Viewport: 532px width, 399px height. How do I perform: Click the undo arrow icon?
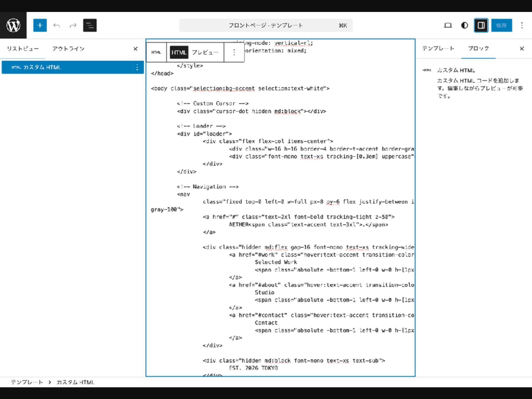coord(57,25)
